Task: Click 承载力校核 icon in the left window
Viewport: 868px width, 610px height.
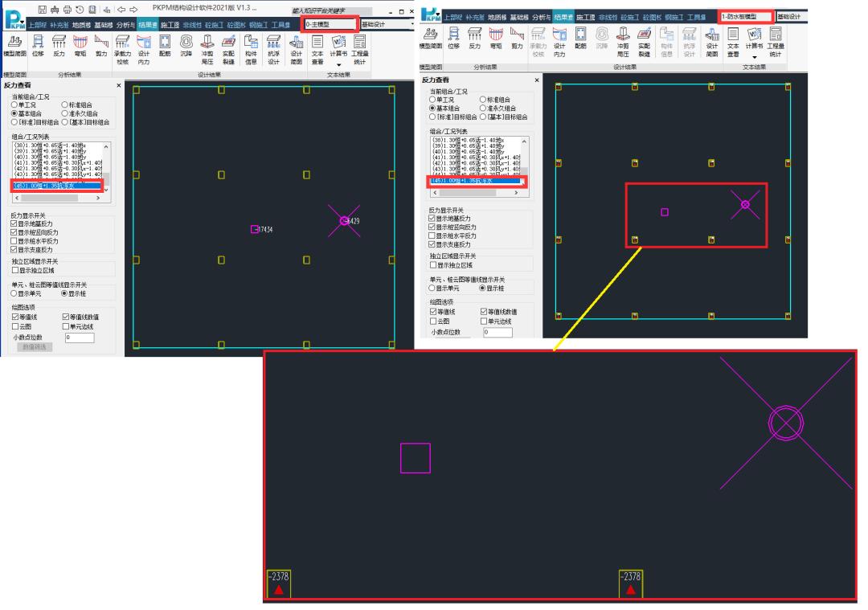Action: 123,50
